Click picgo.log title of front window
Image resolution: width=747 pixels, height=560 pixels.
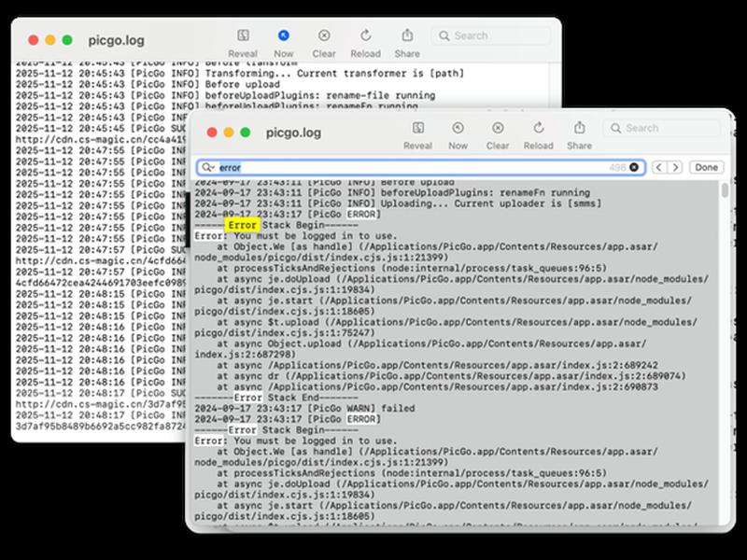[x=293, y=133]
